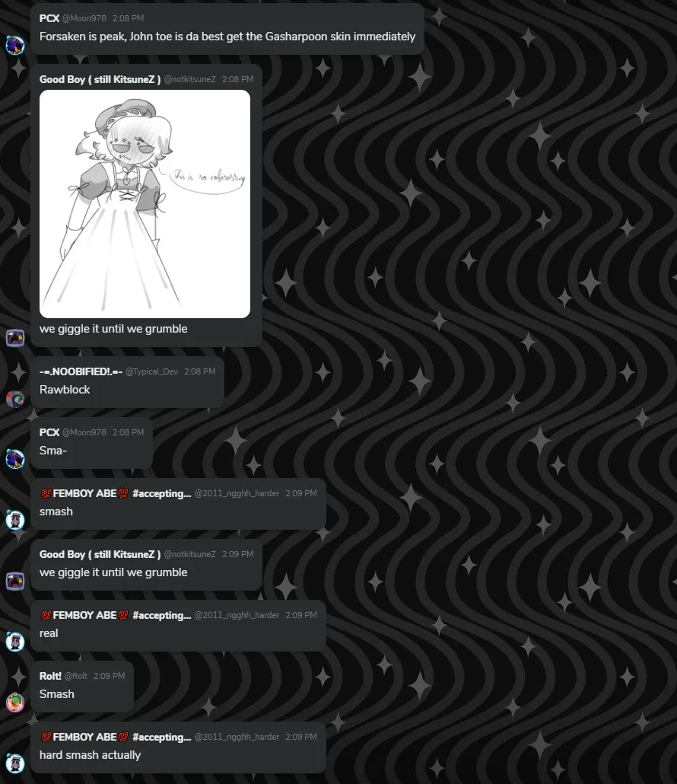Screen dimensions: 677x784
Task: Select the Rolt! display name
Action: (50, 676)
